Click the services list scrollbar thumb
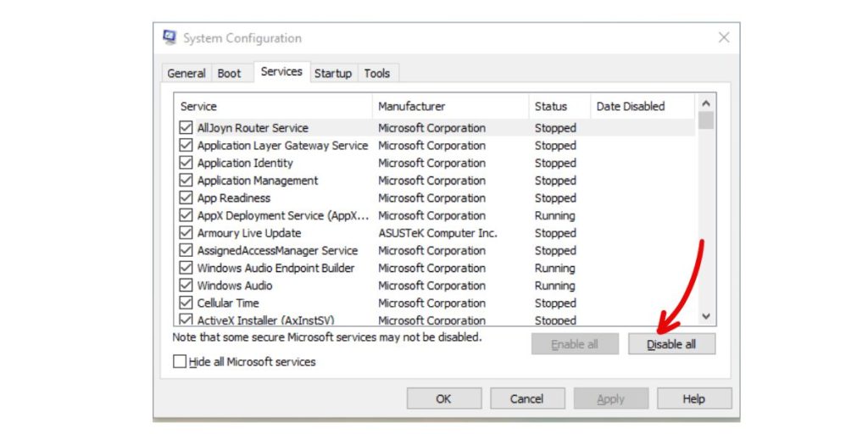The width and height of the screenshot is (868, 434). (706, 120)
